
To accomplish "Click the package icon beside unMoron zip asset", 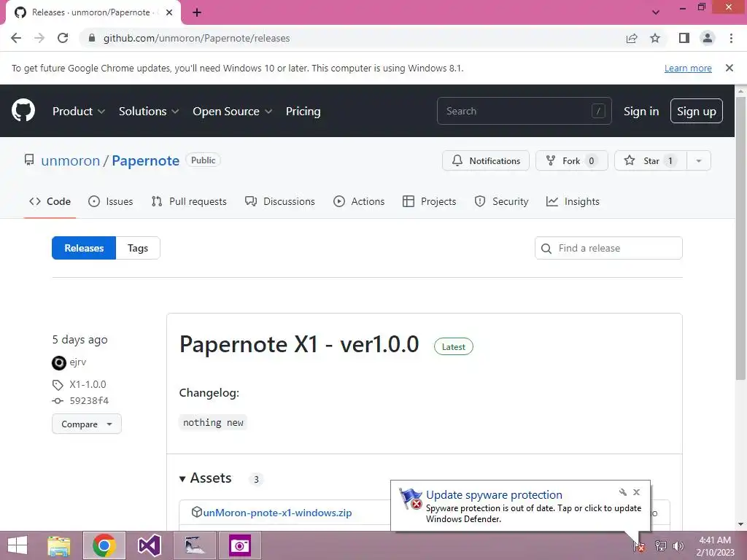I will pyautogui.click(x=196, y=512).
